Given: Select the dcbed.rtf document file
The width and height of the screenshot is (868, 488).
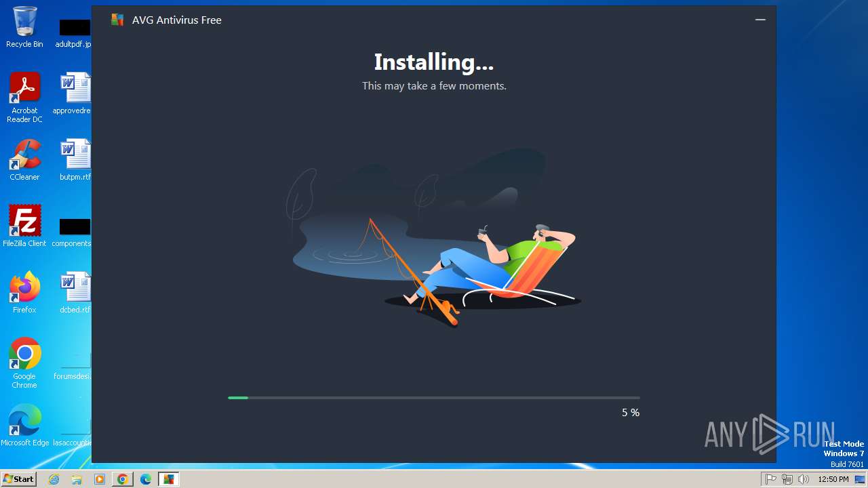Looking at the screenshot, I should (x=75, y=293).
